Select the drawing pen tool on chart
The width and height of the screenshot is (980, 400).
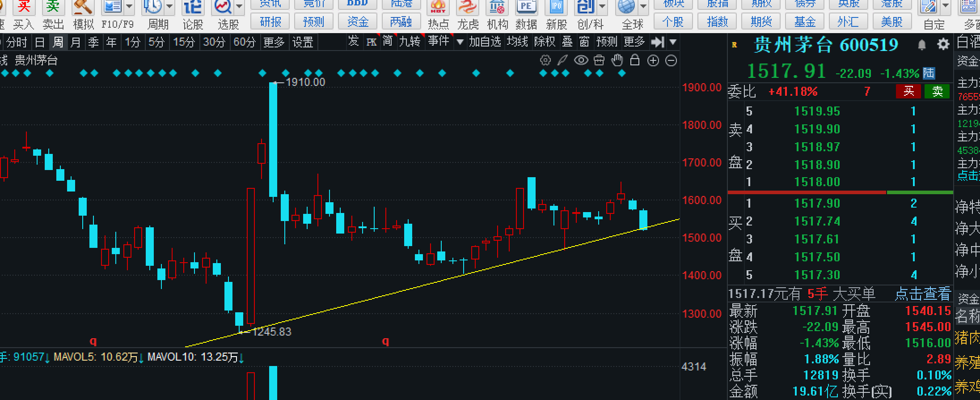point(562,60)
